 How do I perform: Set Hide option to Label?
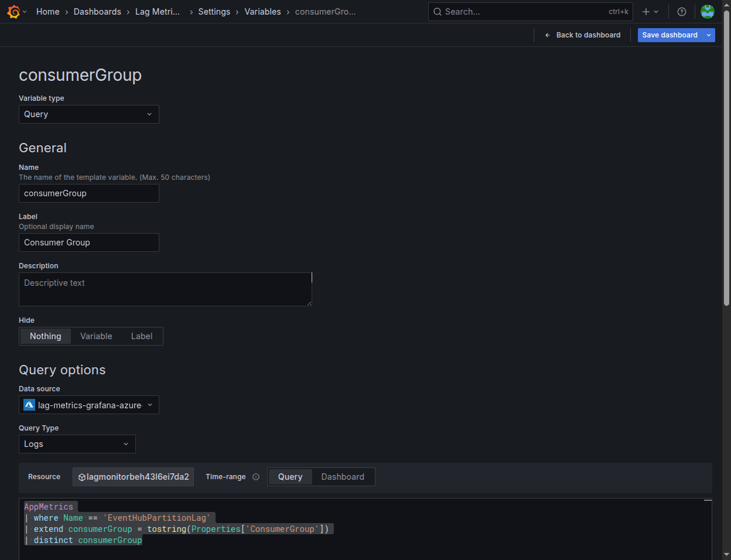[142, 336]
